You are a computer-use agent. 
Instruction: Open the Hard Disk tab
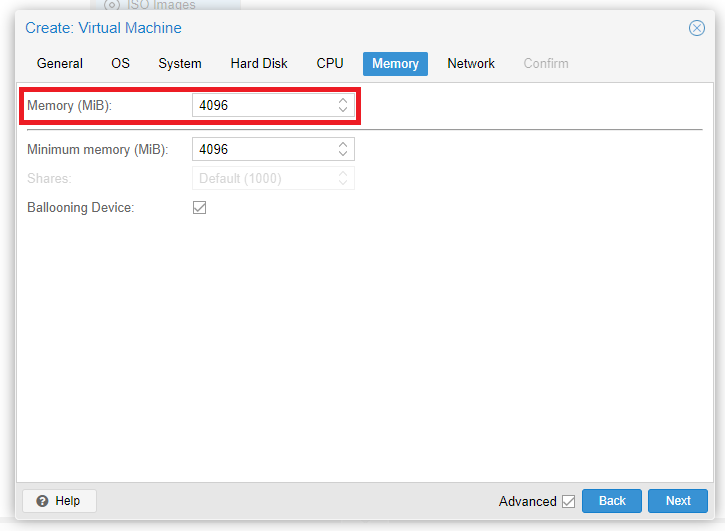(259, 63)
